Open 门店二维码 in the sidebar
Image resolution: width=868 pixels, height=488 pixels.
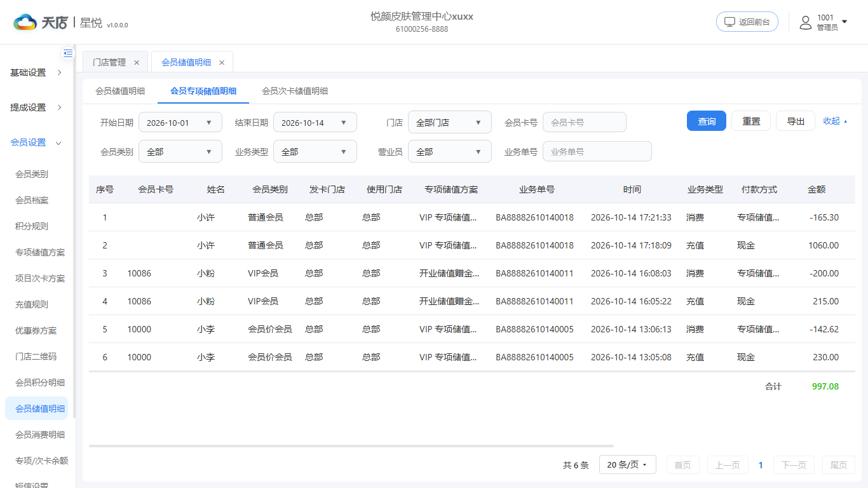pyautogui.click(x=36, y=356)
